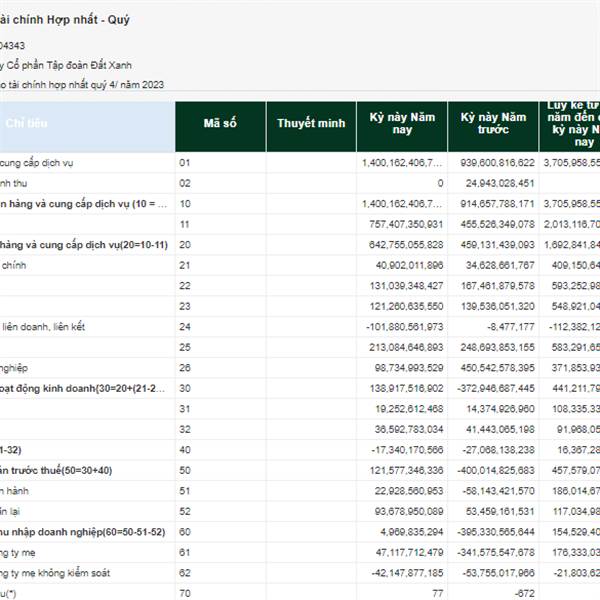Click value -53,755,017,966
The image size is (600, 600).
click(498, 573)
